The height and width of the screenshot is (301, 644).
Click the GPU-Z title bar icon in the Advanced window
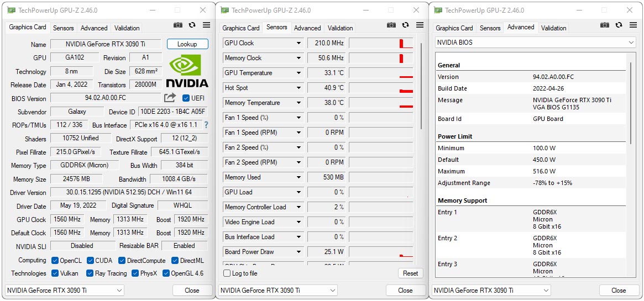[x=438, y=10]
